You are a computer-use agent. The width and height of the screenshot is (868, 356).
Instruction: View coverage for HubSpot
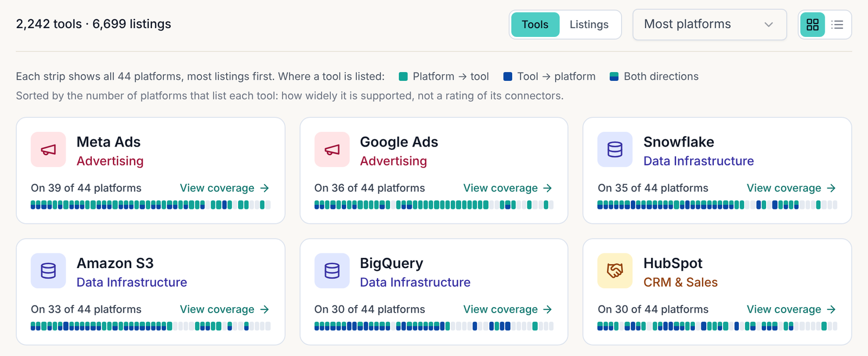click(x=792, y=309)
